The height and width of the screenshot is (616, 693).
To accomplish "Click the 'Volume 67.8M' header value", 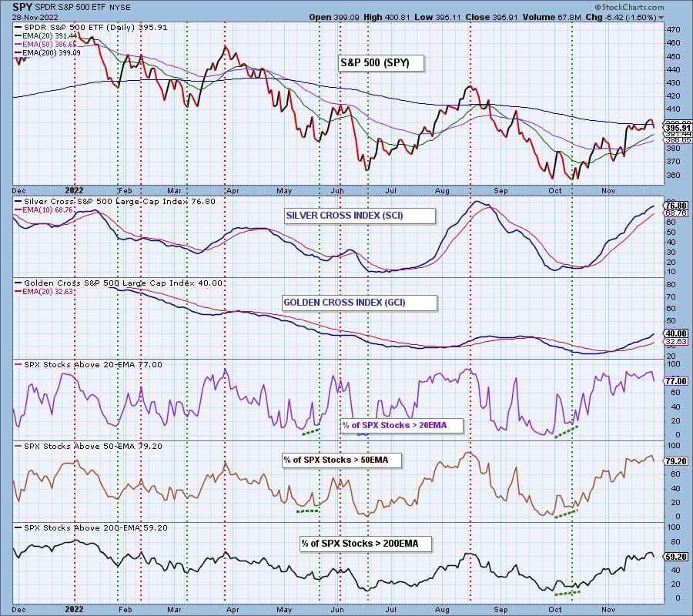I will click(x=552, y=17).
